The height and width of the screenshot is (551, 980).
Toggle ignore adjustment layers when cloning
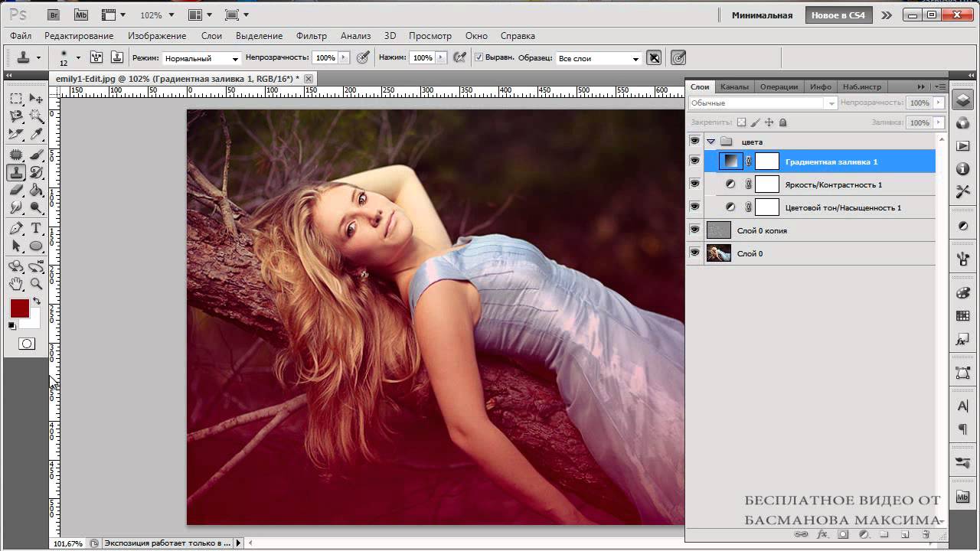654,57
